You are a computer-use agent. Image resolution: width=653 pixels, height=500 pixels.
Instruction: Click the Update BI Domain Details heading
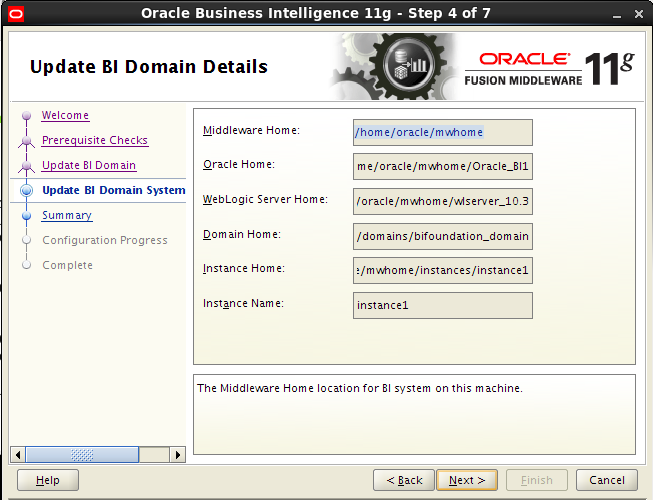point(149,67)
